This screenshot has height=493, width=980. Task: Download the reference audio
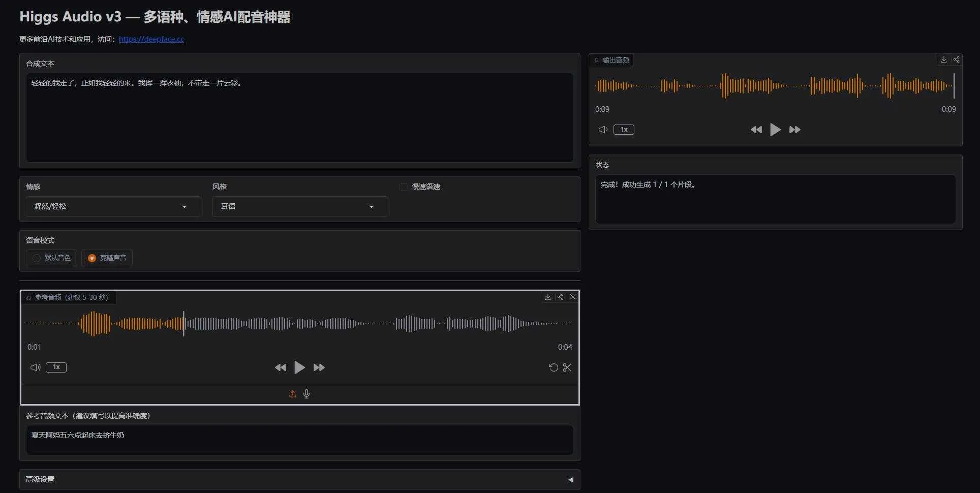pyautogui.click(x=548, y=297)
